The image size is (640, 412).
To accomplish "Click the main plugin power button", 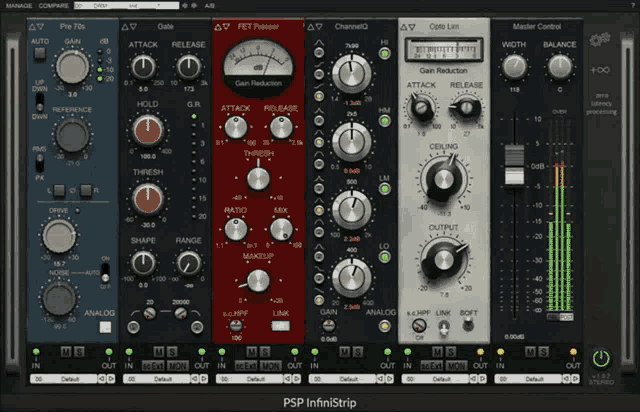I will [x=601, y=359].
